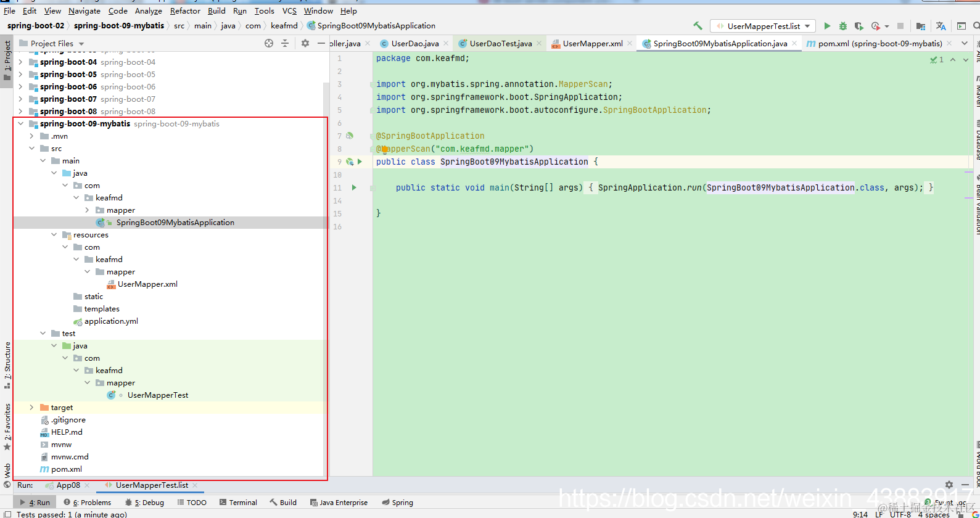This screenshot has width=980, height=518.
Task: Collapse the resources folder
Action: tap(54, 234)
